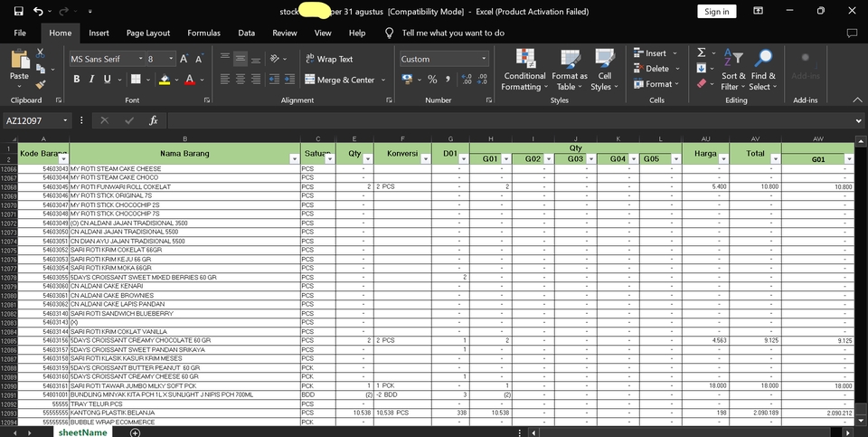The width and height of the screenshot is (868, 437).
Task: Apply the red font color swatch
Action: tap(190, 80)
